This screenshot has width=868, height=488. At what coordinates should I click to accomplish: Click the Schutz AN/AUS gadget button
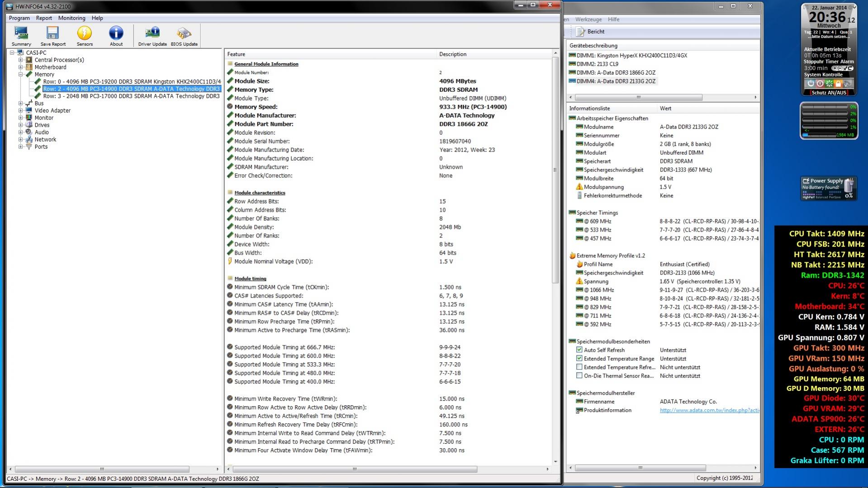tap(829, 93)
